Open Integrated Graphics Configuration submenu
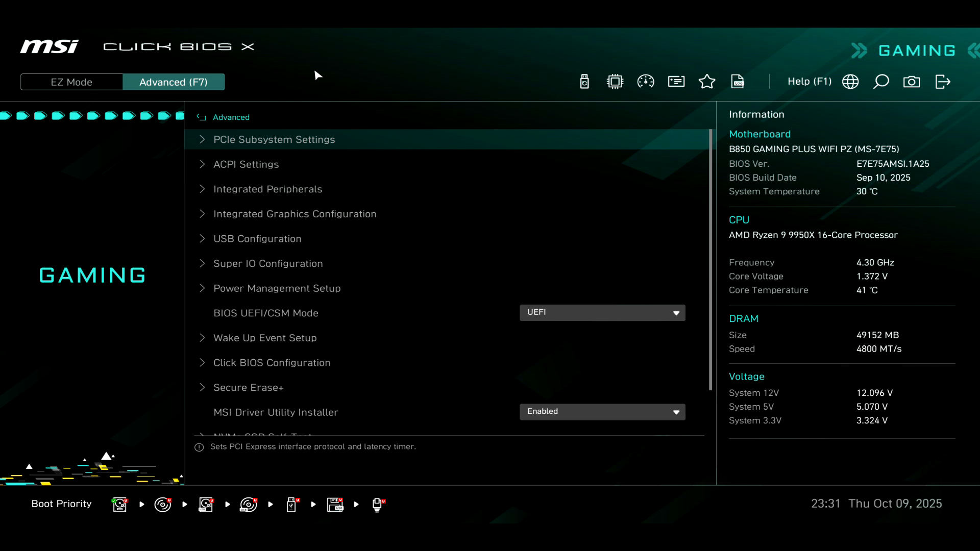This screenshot has height=551, width=980. coord(295,214)
